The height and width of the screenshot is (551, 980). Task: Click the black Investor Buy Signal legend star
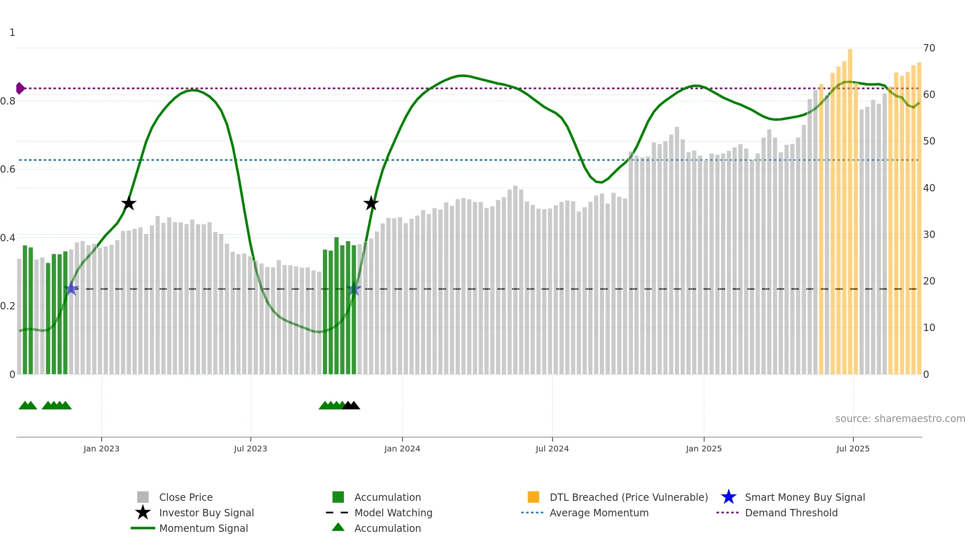tap(143, 513)
